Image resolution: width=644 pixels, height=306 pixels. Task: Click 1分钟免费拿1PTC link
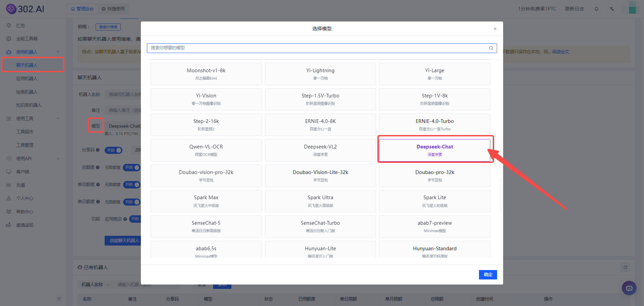(537, 9)
